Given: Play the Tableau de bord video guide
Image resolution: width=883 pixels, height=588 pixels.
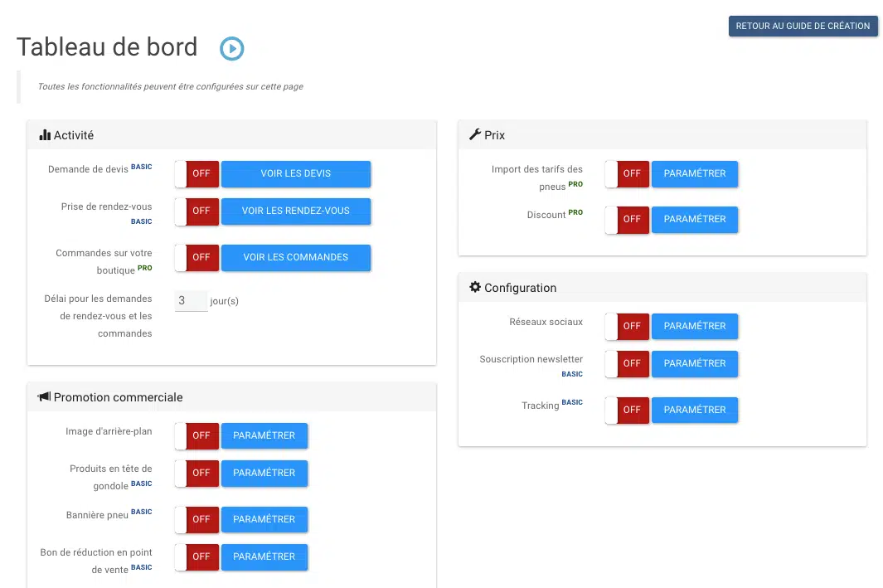Looking at the screenshot, I should point(232,49).
